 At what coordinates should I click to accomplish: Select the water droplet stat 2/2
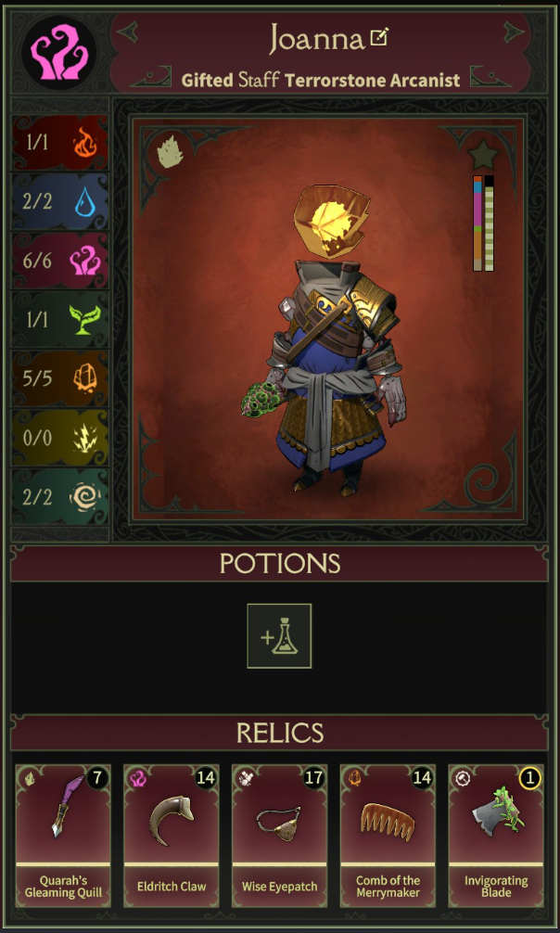click(x=59, y=201)
